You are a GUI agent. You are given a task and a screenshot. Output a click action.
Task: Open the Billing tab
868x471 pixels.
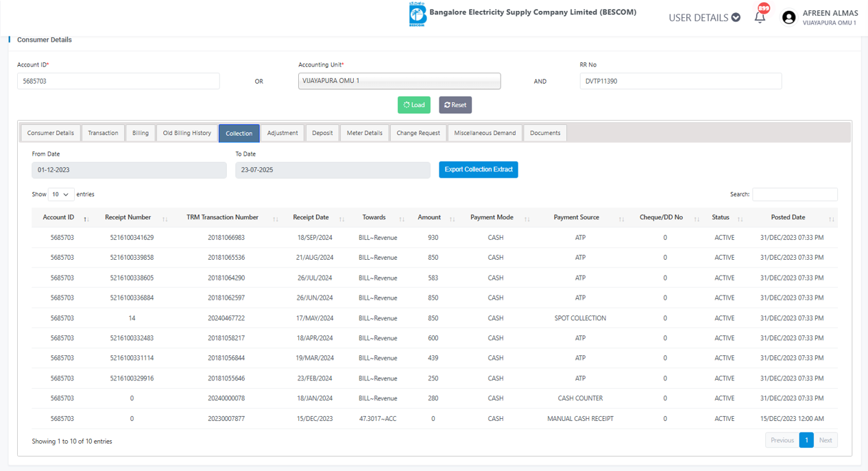tap(141, 133)
